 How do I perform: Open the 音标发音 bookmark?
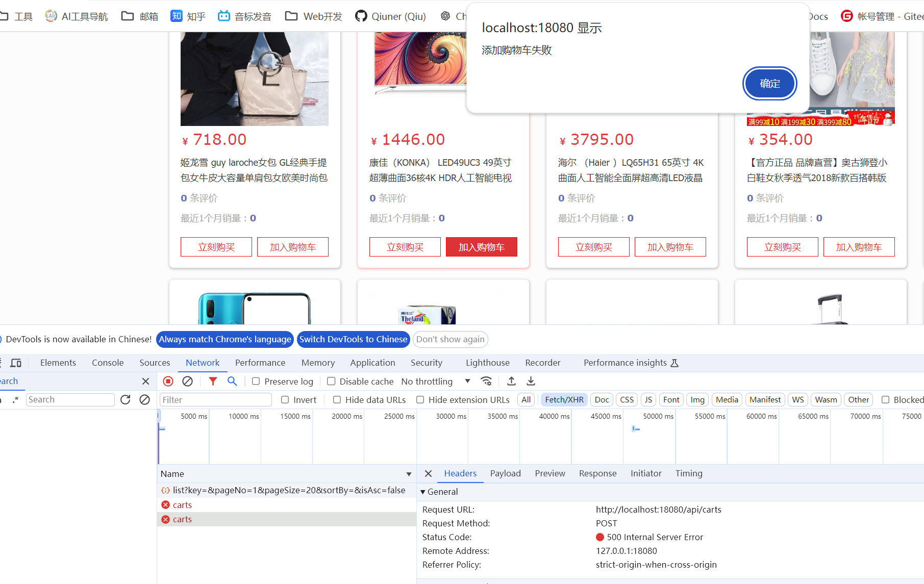click(244, 16)
